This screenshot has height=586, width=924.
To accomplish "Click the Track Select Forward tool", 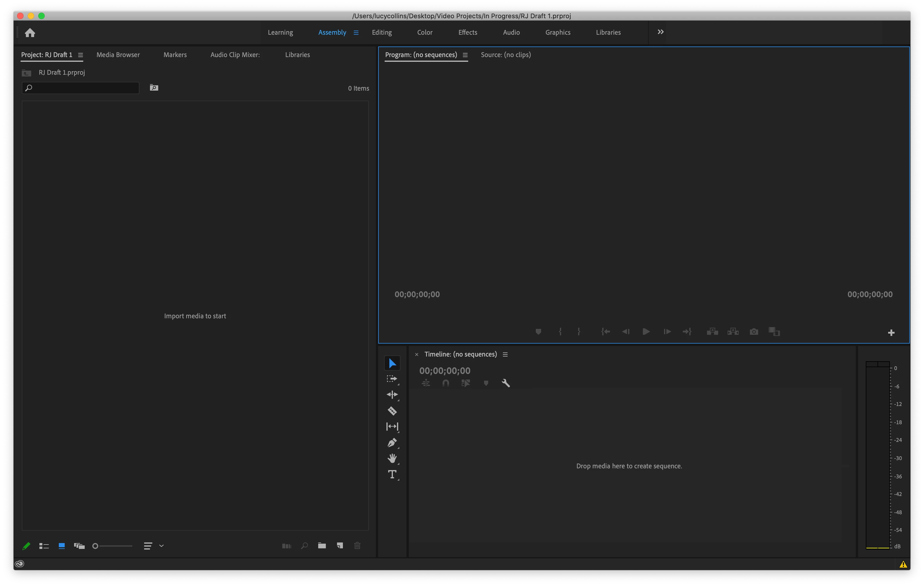I will click(392, 379).
